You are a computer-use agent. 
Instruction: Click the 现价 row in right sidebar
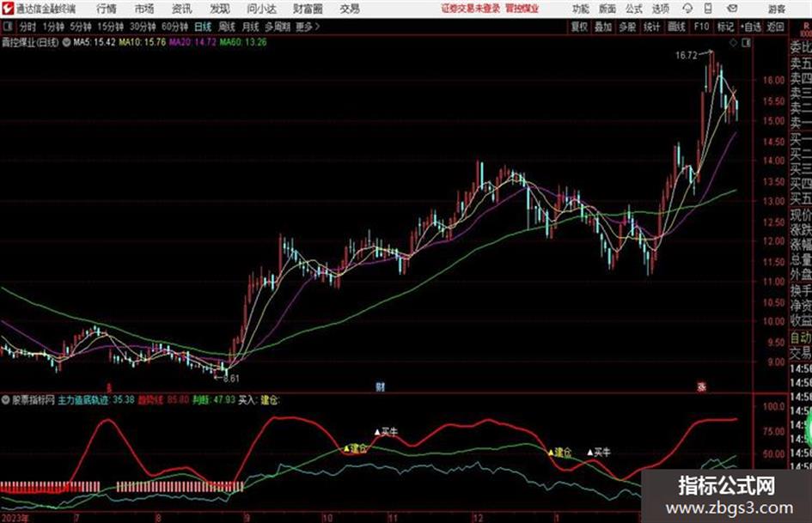[x=800, y=215]
